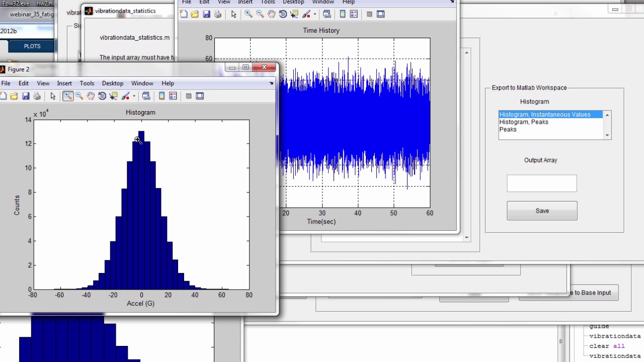Open brush color dropdown in Time History figure
This screenshot has width=644, height=362.
[314, 14]
